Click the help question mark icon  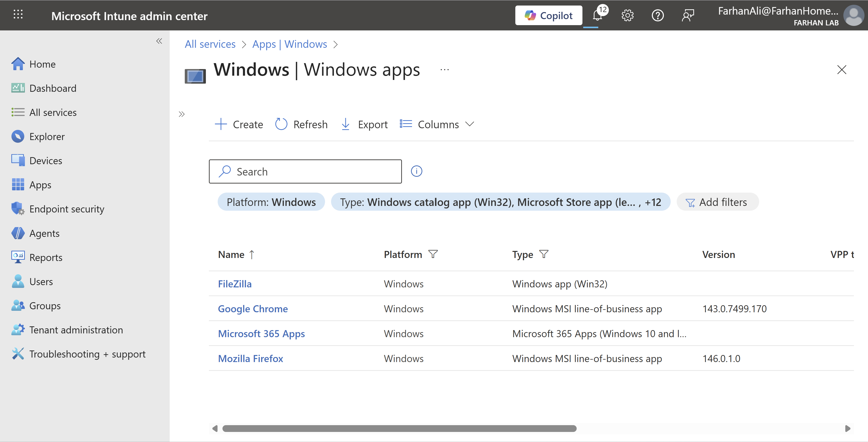pyautogui.click(x=657, y=15)
